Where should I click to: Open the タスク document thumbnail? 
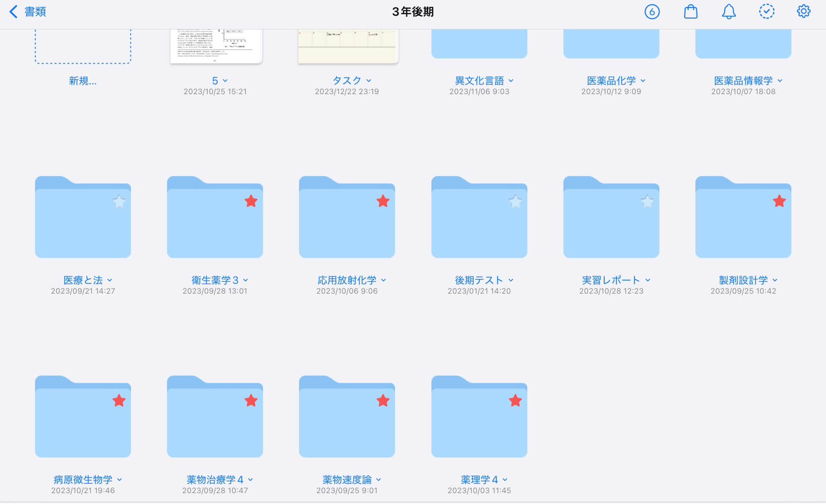point(348,45)
